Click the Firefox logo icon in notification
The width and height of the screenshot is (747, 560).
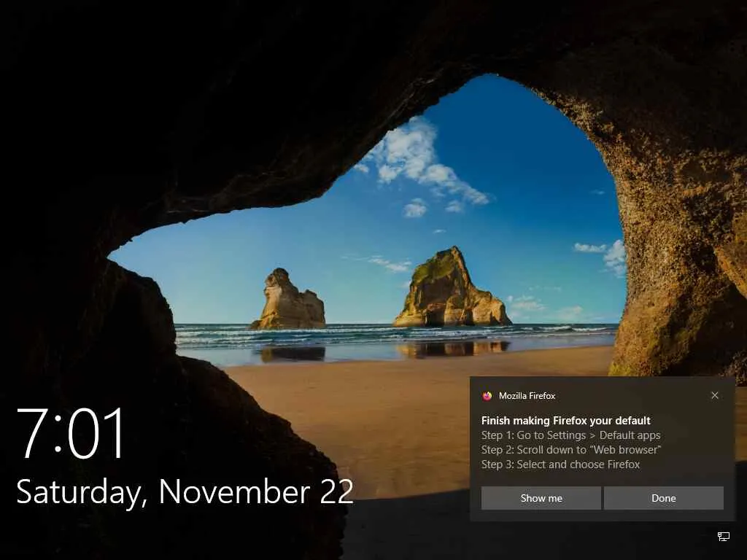tap(487, 396)
